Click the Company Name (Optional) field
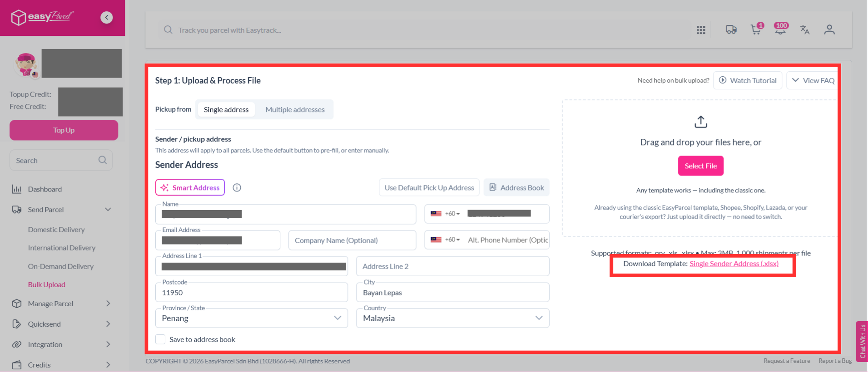Screen dimensions: 868x372 (x=352, y=240)
